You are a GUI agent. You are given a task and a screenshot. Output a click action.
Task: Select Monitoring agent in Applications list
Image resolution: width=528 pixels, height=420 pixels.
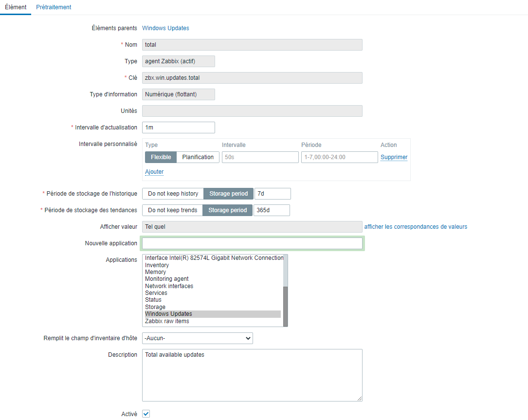coord(167,279)
